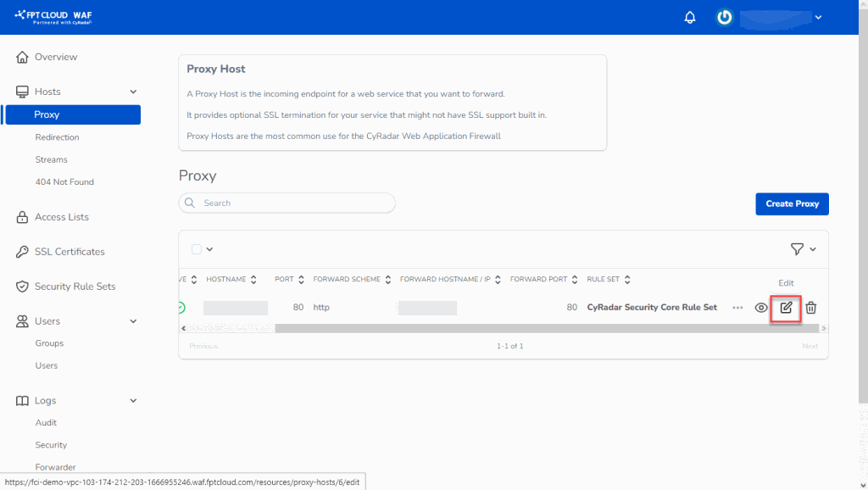Click the Overview home icon
The width and height of the screenshot is (868, 490).
point(22,57)
